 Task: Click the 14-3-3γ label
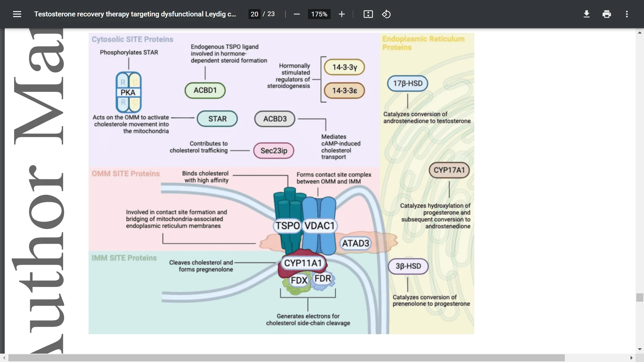344,67
